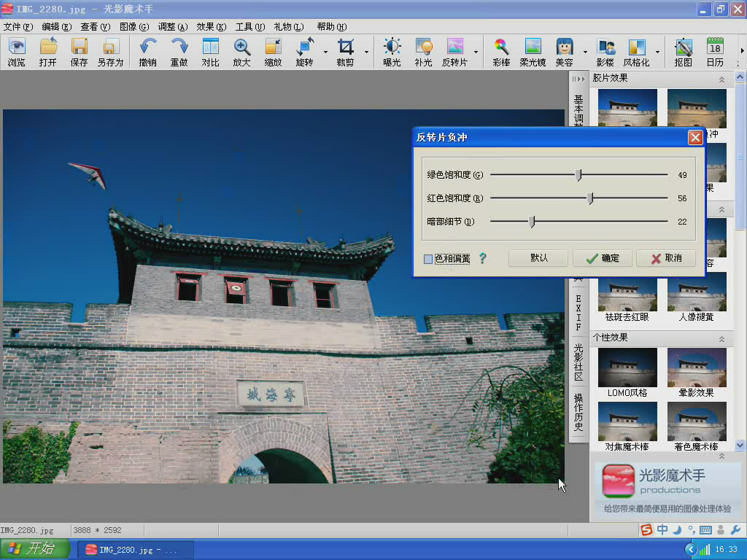747x560 pixels.
Task: Click the 默认 (Default) button in the dialog
Action: coord(538,258)
